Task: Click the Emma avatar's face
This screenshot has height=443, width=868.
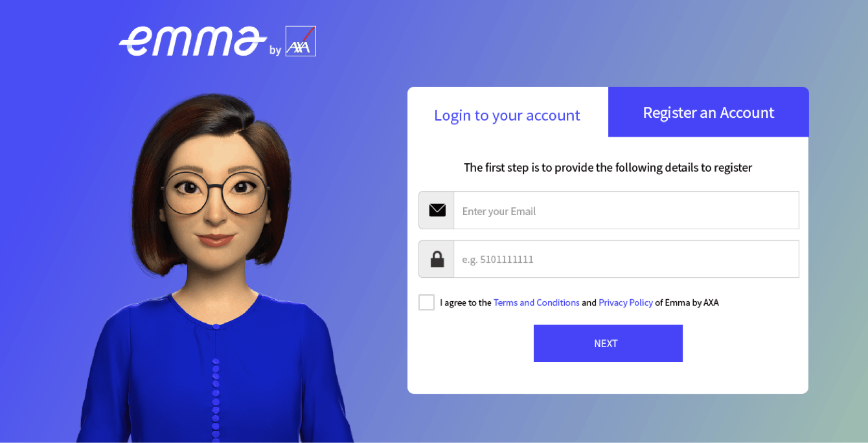Action: pos(214,201)
